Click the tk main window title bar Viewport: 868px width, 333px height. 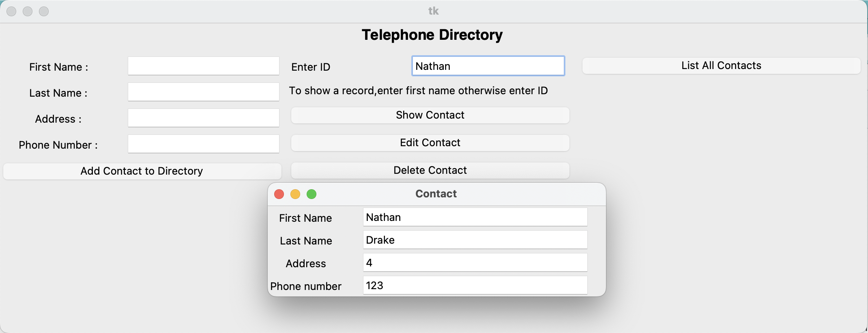pos(433,11)
